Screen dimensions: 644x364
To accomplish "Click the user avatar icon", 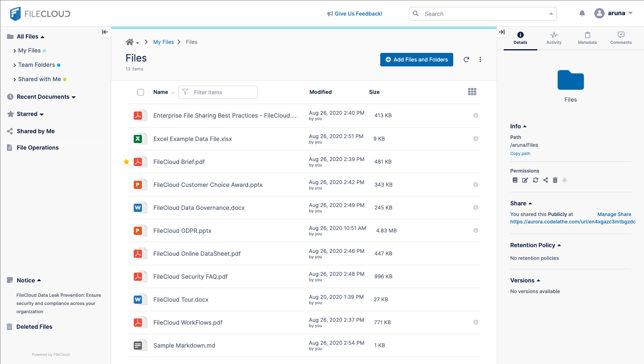I will (599, 13).
